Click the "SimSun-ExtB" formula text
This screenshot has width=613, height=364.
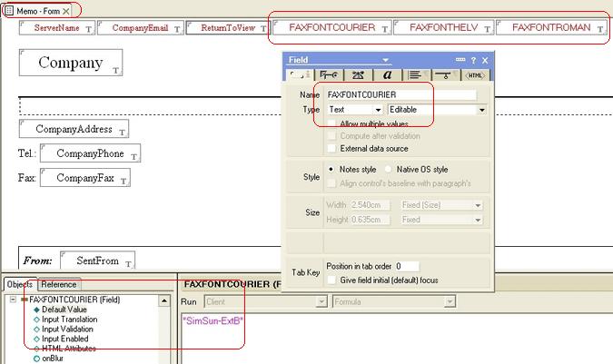pyautogui.click(x=213, y=321)
